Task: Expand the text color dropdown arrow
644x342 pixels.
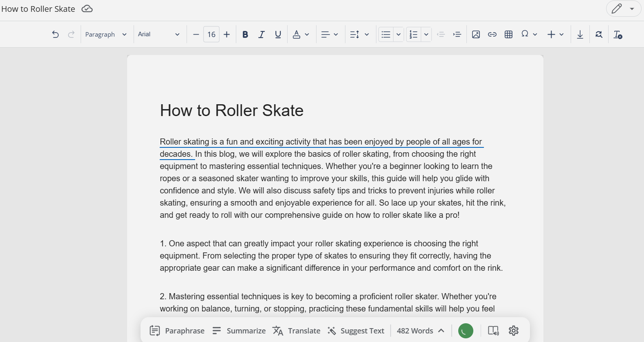Action: (307, 35)
